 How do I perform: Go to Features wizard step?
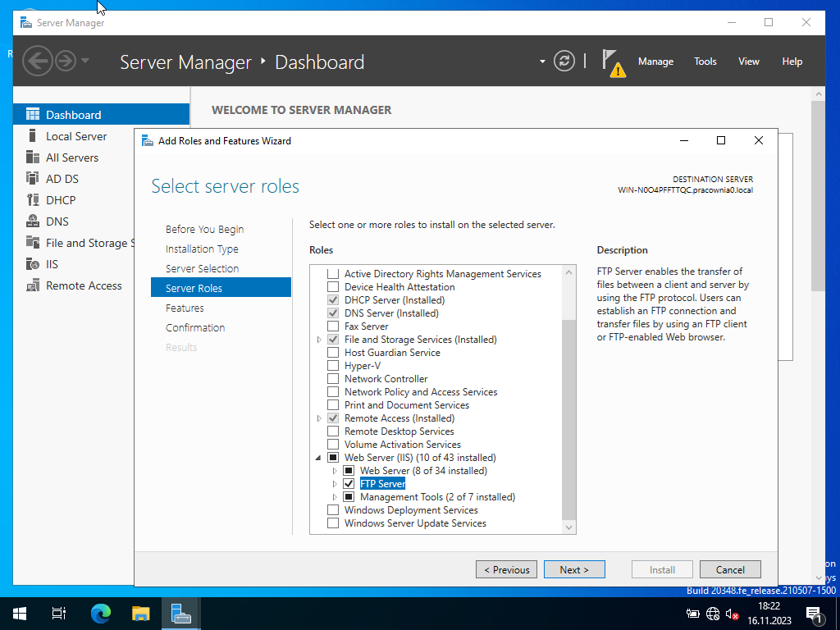pos(185,308)
